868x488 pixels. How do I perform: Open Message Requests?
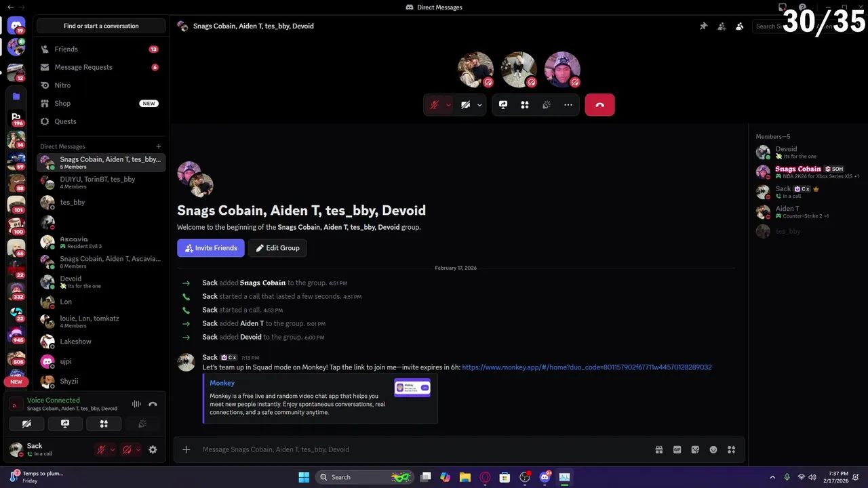click(x=101, y=67)
